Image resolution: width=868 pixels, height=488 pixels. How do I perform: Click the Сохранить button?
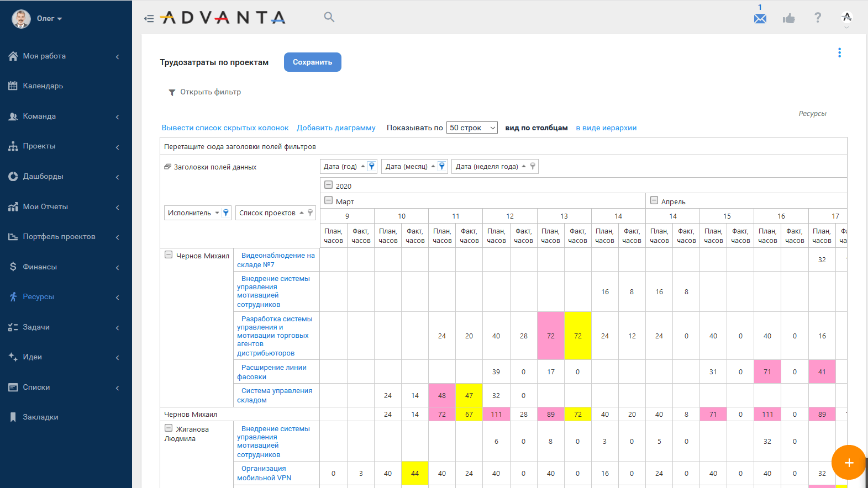312,62
